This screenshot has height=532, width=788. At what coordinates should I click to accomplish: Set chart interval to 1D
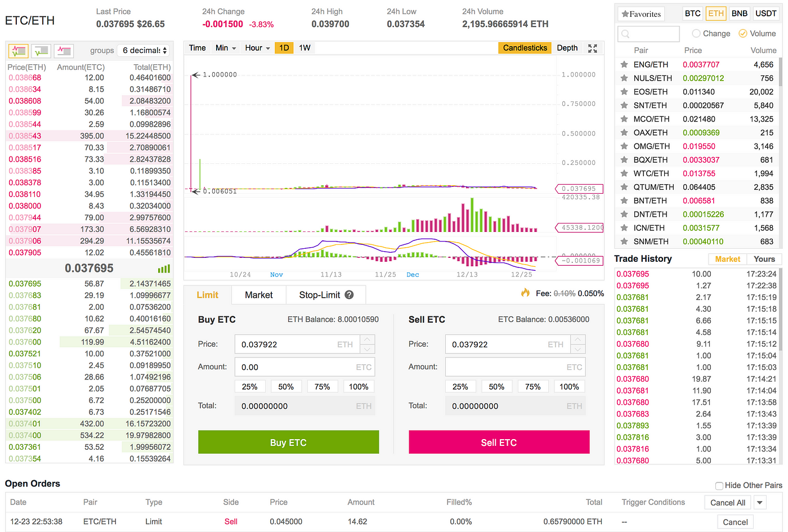click(284, 48)
